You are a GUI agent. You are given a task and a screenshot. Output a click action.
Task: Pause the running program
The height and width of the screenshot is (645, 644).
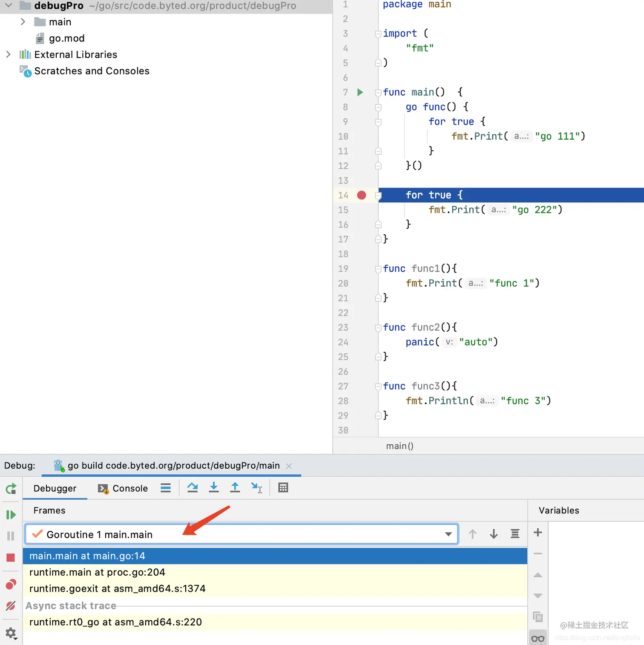11,536
